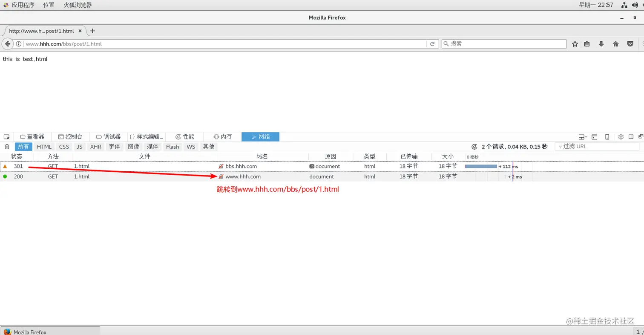The width and height of the screenshot is (644, 335).
Task: Sort requests by the 大小 column
Action: [448, 156]
